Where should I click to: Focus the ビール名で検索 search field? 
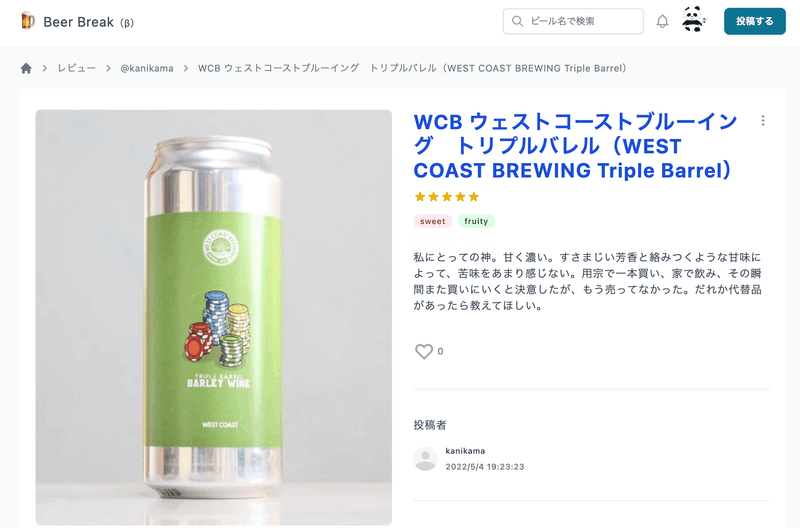coord(573,21)
